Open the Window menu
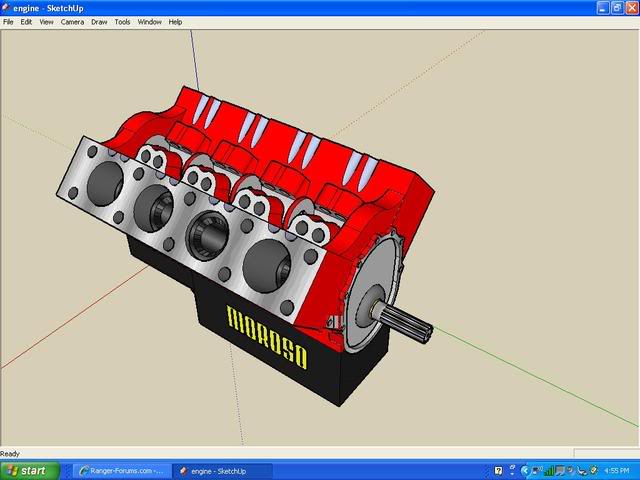This screenshot has height=480, width=640. [149, 22]
